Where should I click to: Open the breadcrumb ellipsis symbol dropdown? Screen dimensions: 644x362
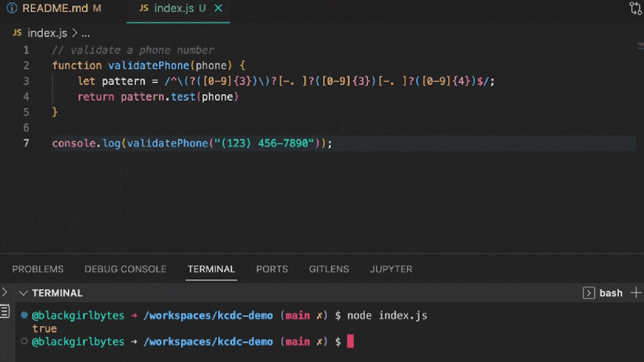click(85, 33)
